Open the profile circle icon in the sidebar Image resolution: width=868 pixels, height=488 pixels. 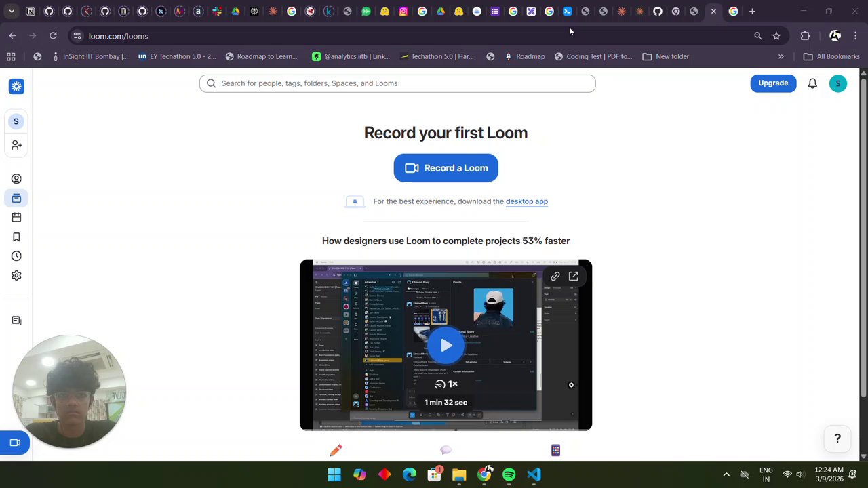pyautogui.click(x=16, y=179)
